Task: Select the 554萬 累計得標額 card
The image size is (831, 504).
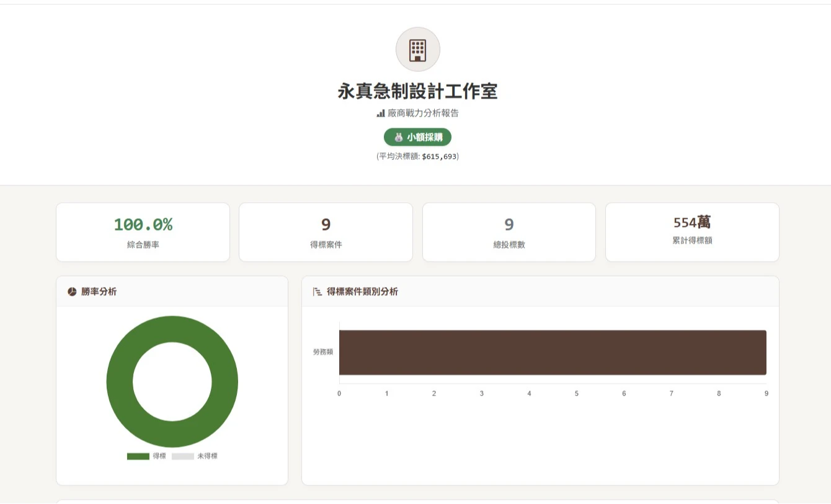Action: pos(692,232)
